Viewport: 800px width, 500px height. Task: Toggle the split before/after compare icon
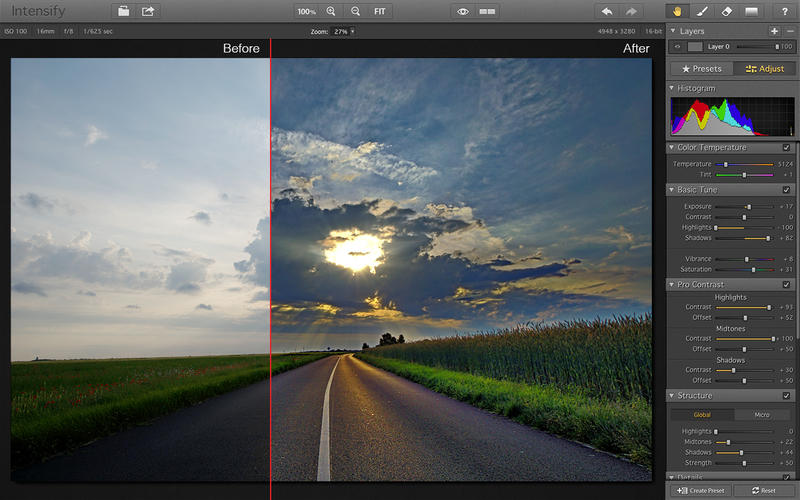pyautogui.click(x=487, y=11)
